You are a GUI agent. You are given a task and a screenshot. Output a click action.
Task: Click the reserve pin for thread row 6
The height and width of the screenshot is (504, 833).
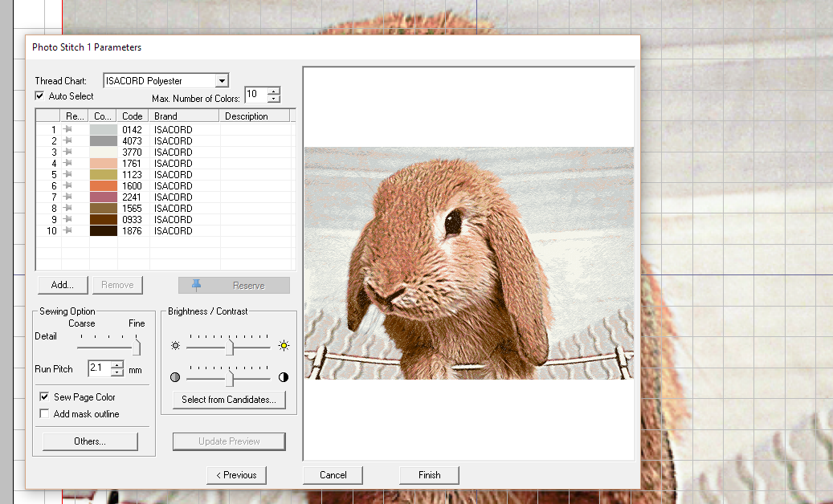[x=68, y=185]
